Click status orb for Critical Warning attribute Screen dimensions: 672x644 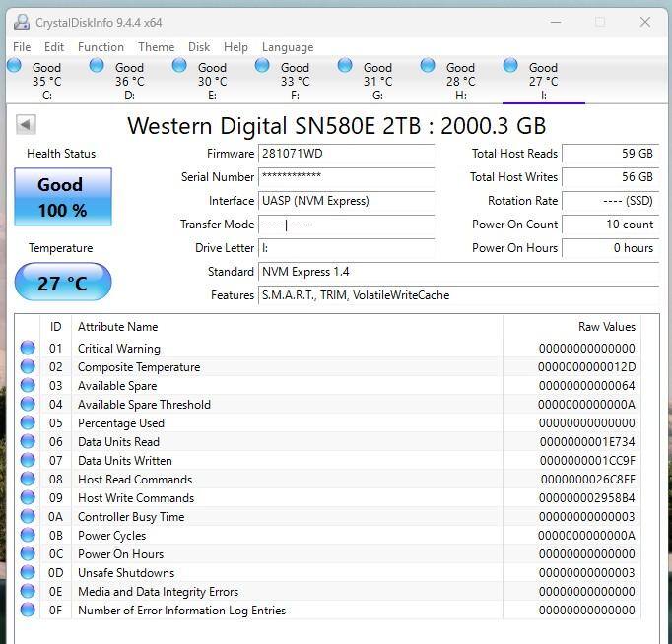pos(28,348)
